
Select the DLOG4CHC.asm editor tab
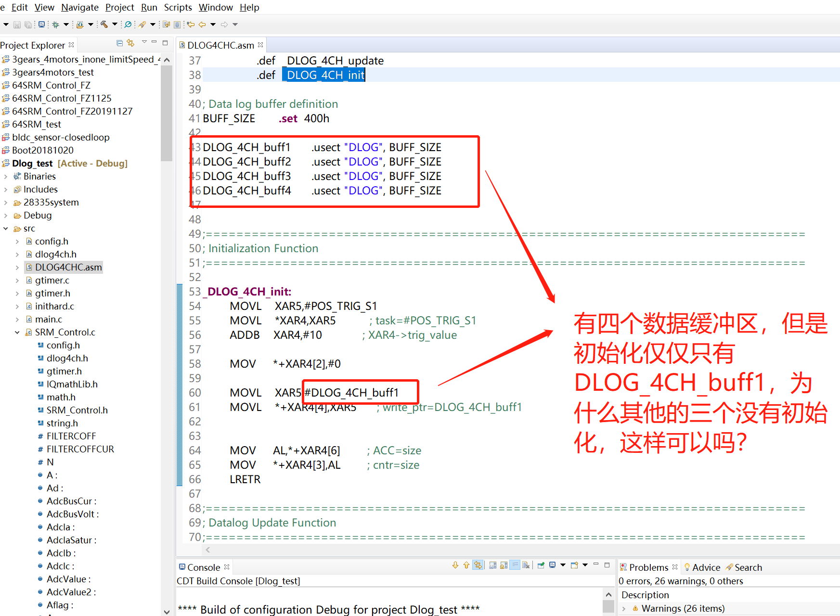tap(221, 45)
